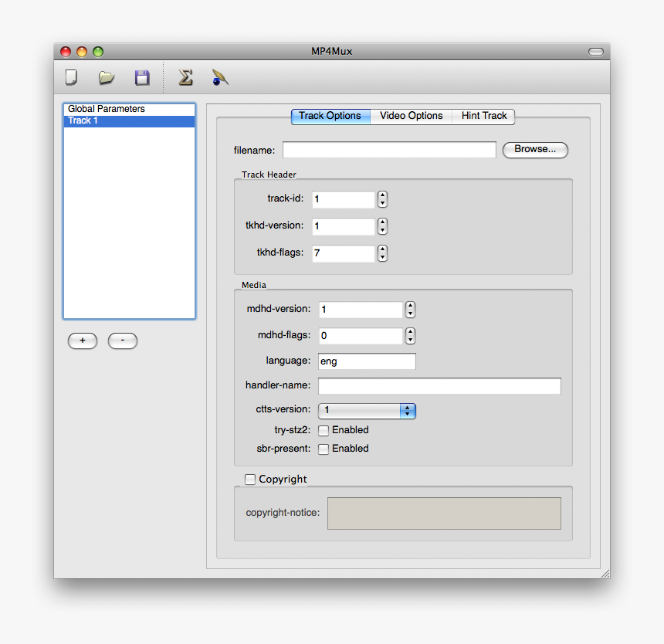Click the filename input field
Image resolution: width=664 pixels, height=644 pixels.
pos(389,150)
